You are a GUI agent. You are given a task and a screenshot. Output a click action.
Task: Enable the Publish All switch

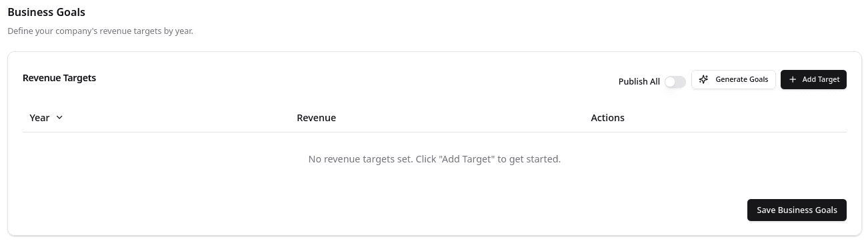tap(675, 82)
